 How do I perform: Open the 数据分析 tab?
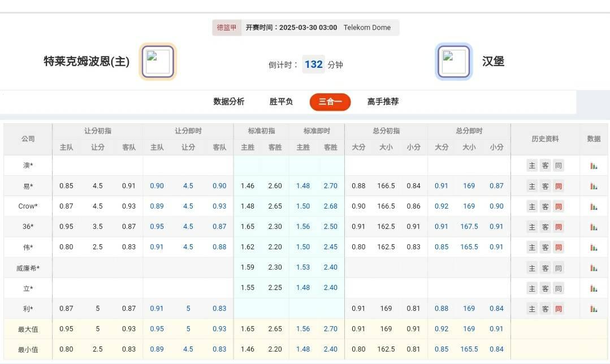click(229, 102)
